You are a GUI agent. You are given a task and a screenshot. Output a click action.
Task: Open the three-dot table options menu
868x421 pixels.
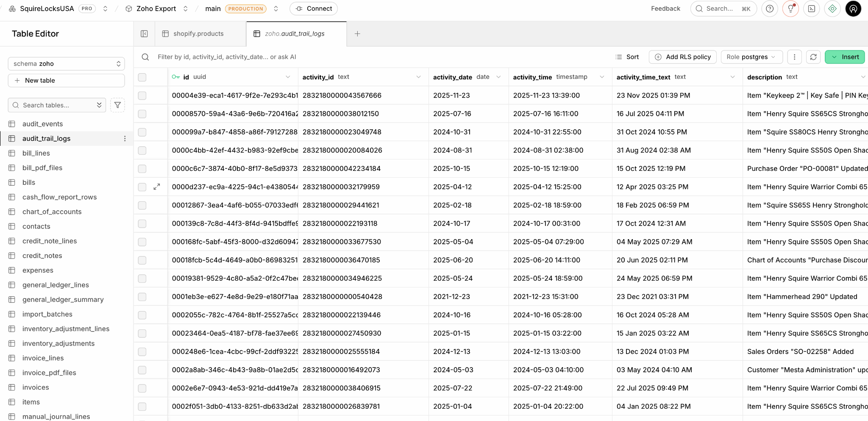[795, 57]
